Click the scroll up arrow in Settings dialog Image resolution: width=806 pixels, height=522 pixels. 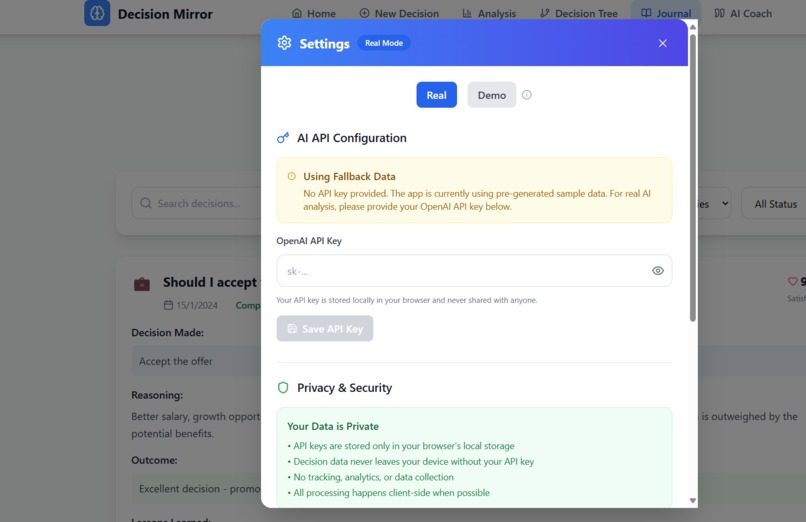(x=693, y=27)
